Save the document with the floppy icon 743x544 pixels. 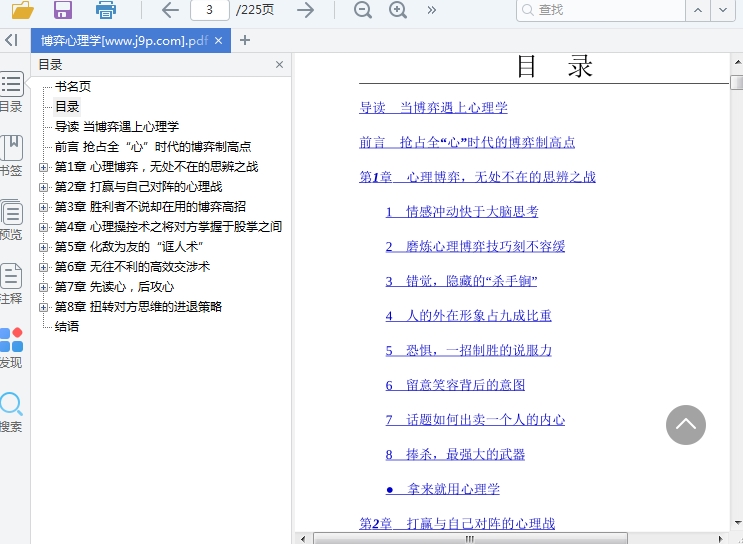click(x=63, y=9)
